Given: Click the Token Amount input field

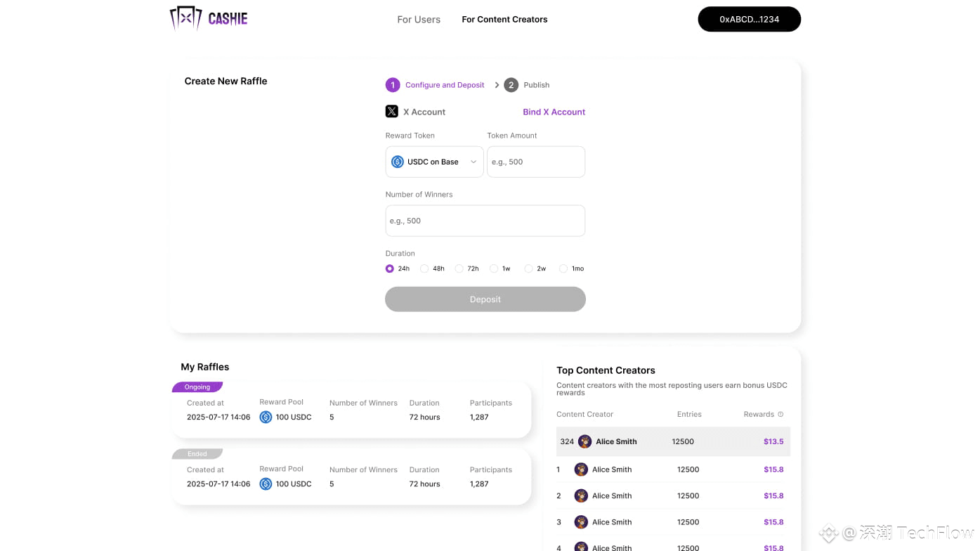Looking at the screenshot, I should coord(535,162).
